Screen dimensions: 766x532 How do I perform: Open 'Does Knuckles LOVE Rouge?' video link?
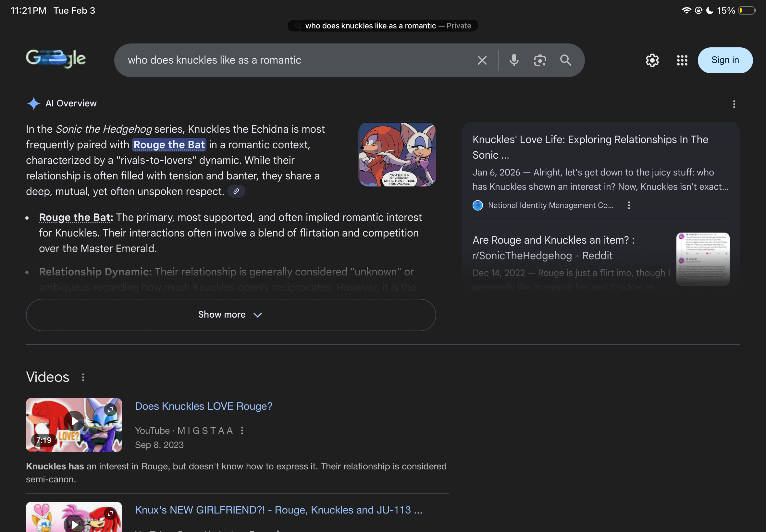pyautogui.click(x=204, y=406)
